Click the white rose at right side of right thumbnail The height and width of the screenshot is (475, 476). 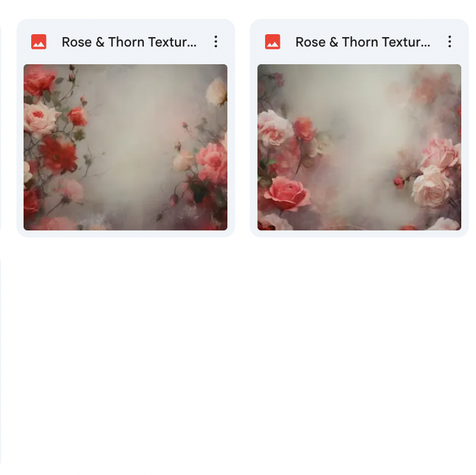point(432,186)
